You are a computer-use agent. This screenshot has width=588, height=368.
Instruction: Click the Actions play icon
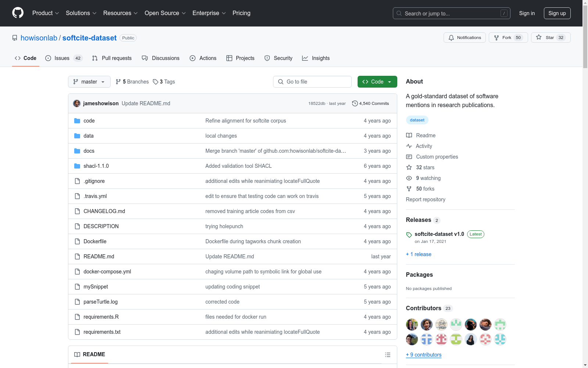(x=193, y=58)
